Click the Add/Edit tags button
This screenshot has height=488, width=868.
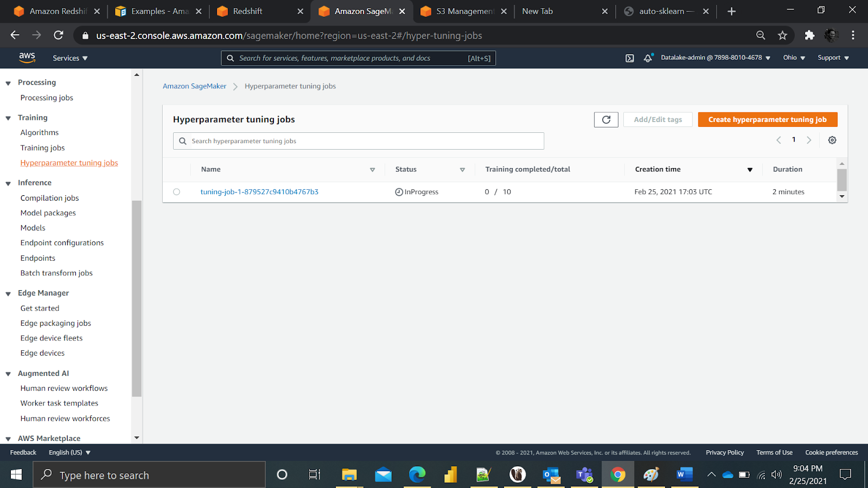tap(658, 119)
